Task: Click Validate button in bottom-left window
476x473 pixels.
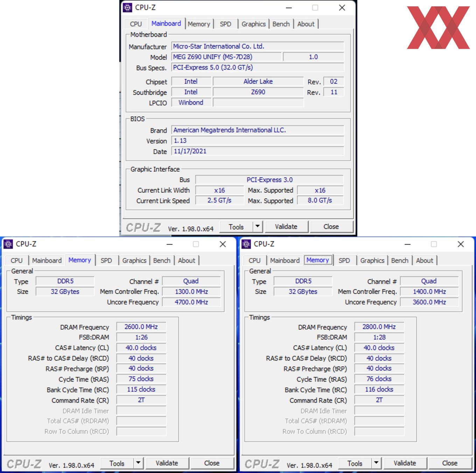Action: coord(167,463)
